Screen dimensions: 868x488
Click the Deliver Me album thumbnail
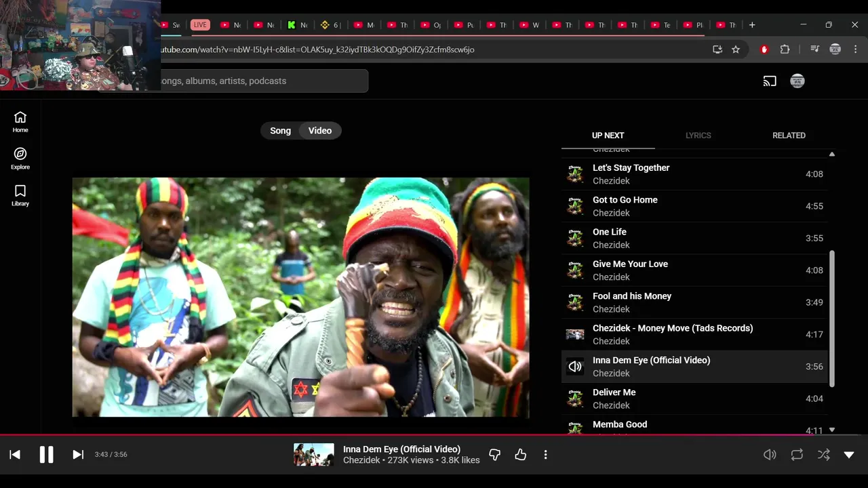(x=575, y=399)
